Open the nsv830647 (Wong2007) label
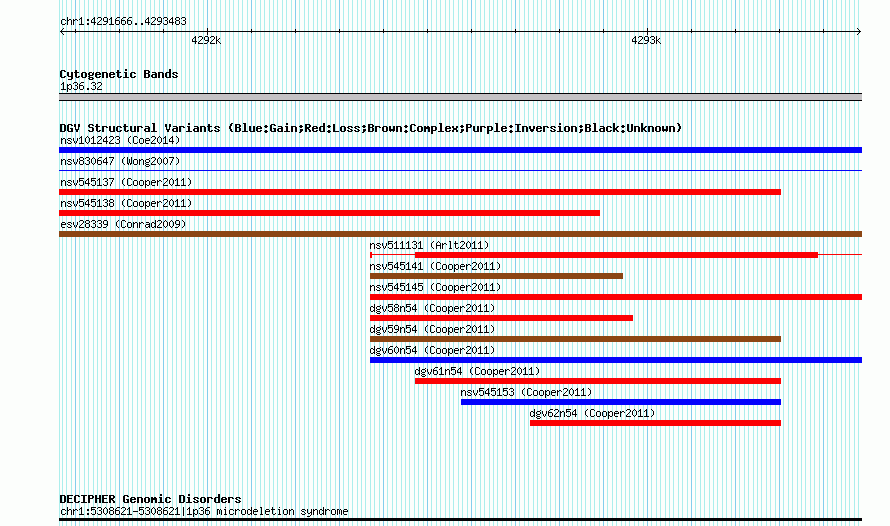 120,161
